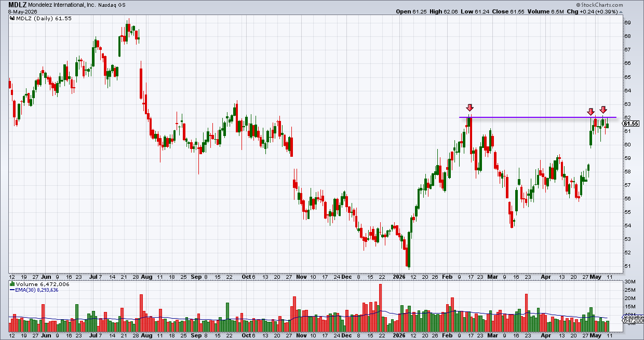Click the 69 price axis label
Viewport: 644px width, 340px height.
click(627, 23)
